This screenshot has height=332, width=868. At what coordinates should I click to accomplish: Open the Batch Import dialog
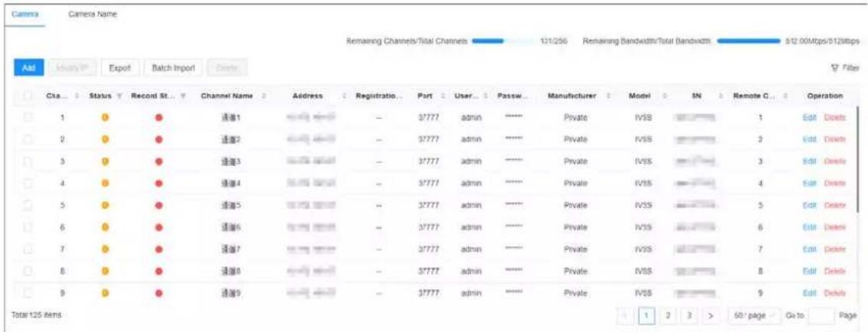174,68
